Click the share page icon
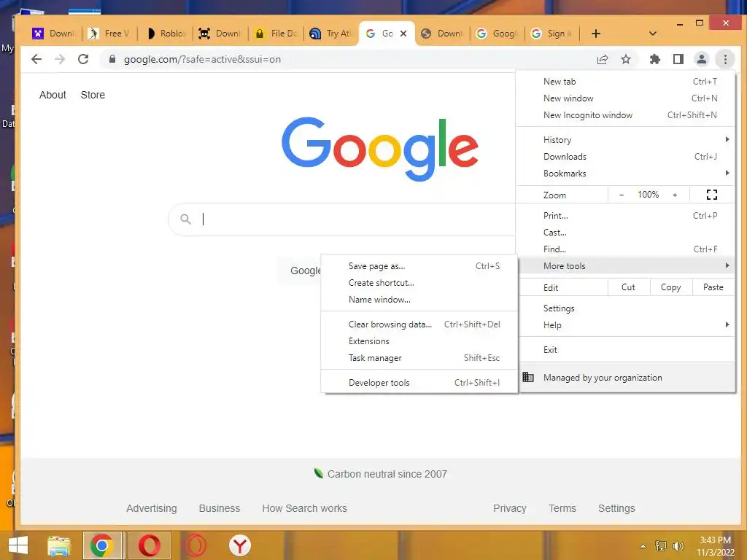 [602, 59]
